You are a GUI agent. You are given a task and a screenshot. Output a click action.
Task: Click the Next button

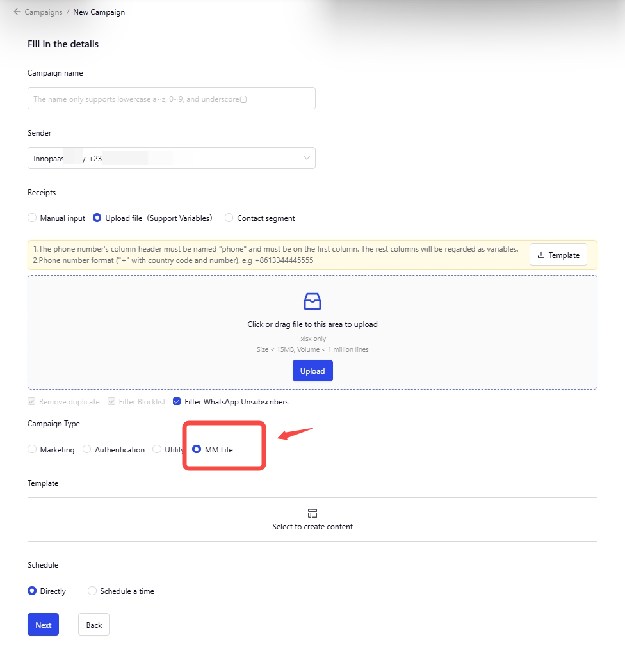pos(43,625)
